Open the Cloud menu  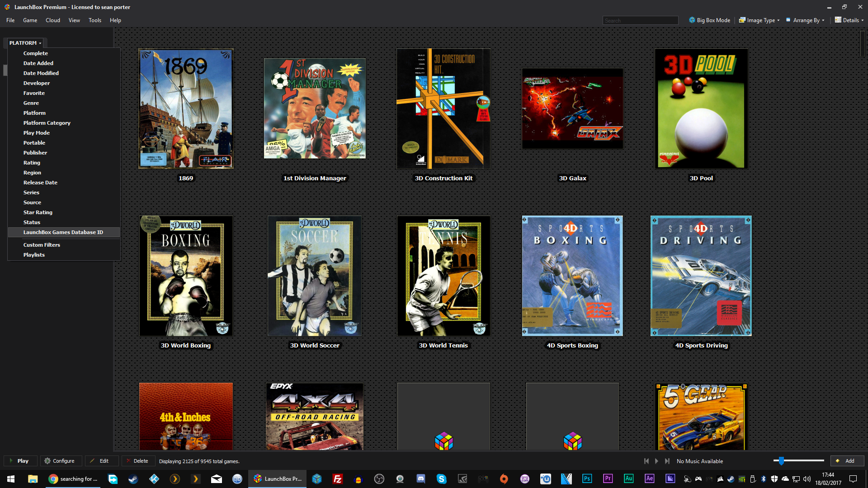(x=53, y=20)
